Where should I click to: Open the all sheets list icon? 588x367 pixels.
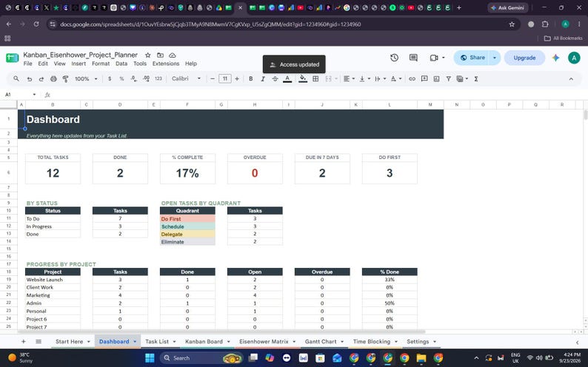pos(39,342)
